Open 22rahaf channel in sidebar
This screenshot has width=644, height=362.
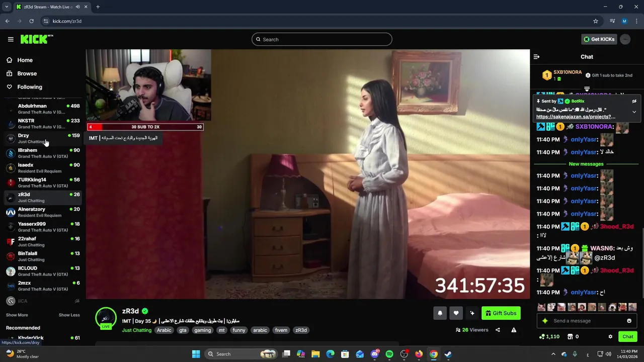[43, 241]
